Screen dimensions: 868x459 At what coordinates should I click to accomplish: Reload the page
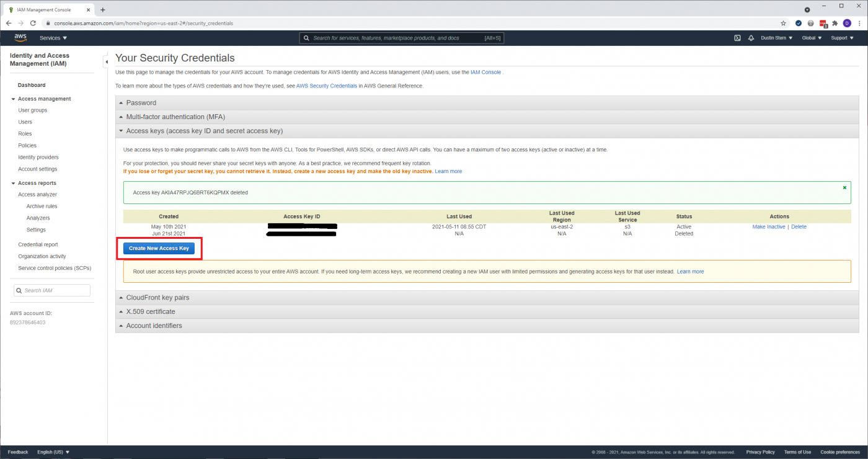click(33, 23)
